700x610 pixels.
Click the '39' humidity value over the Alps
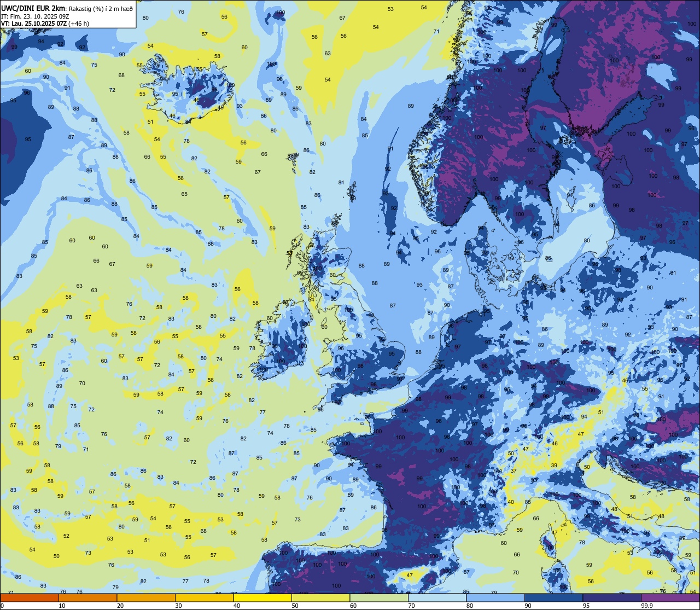[x=554, y=466]
